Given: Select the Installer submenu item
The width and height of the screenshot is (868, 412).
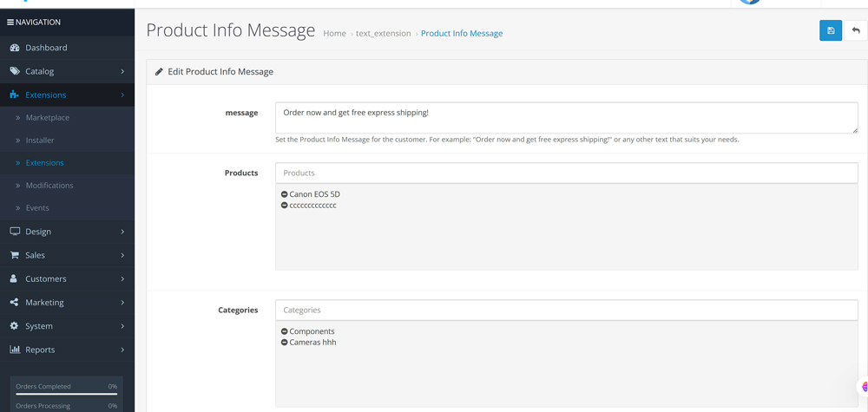Looking at the screenshot, I should coord(40,140).
